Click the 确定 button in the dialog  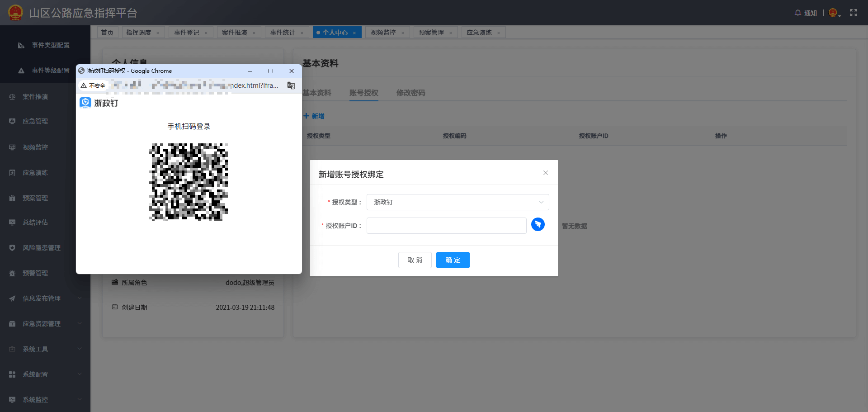(453, 260)
